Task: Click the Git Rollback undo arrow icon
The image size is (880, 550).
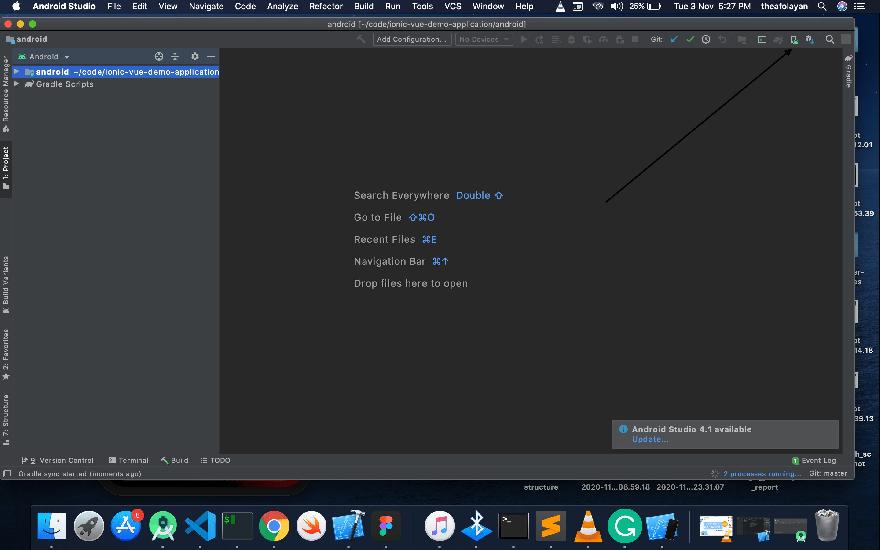Action: (722, 39)
